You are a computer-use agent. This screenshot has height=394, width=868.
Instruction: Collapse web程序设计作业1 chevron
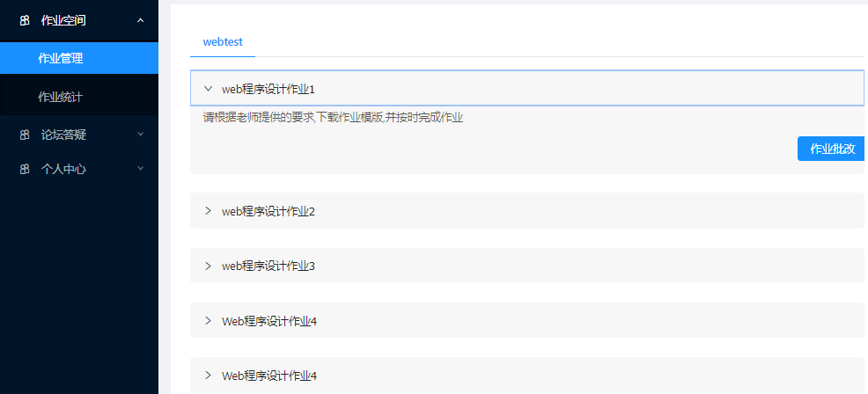pyautogui.click(x=208, y=89)
